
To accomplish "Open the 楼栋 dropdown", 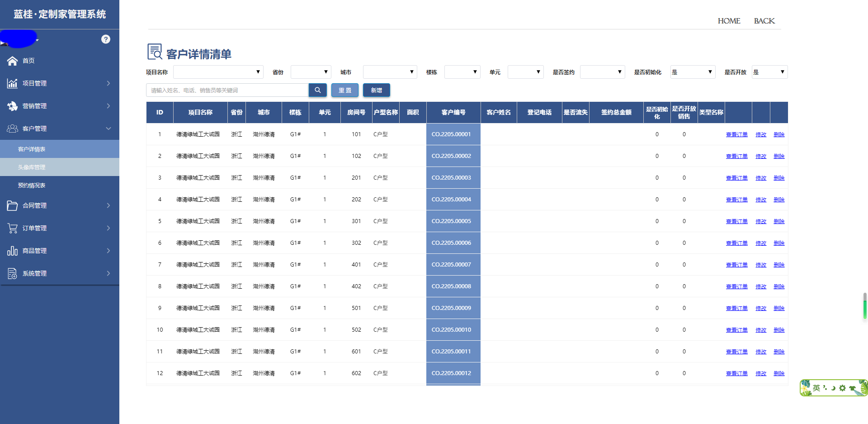I will click(x=462, y=72).
